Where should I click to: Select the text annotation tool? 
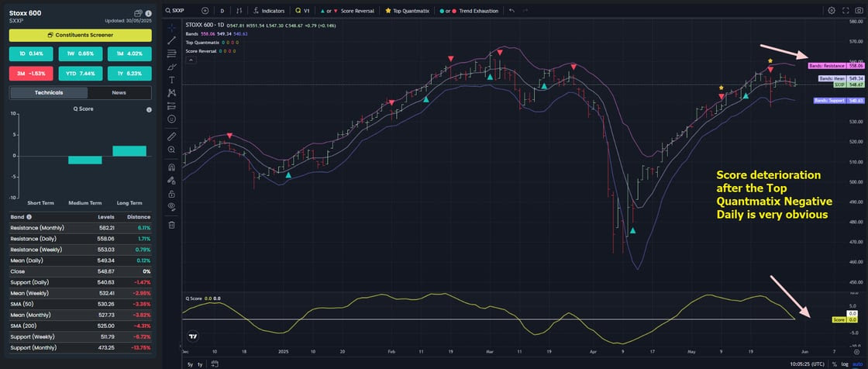coord(171,80)
